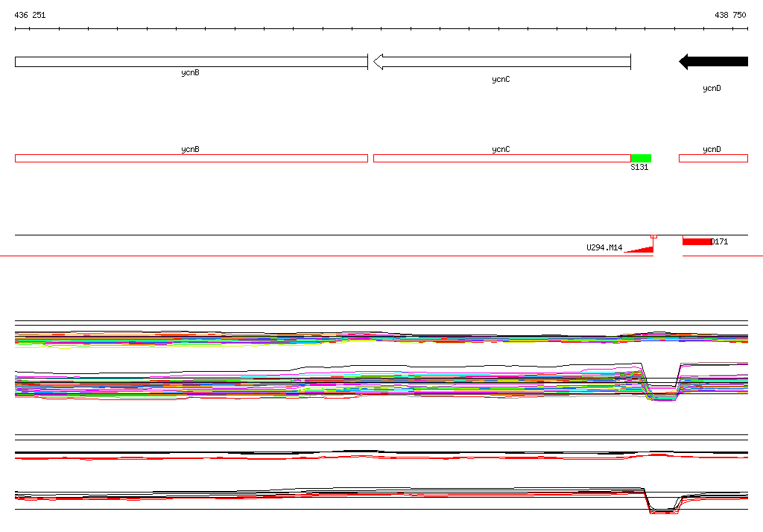Click the red U294.M14 triangle marker
The height and width of the screenshot is (532, 763).
639,250
